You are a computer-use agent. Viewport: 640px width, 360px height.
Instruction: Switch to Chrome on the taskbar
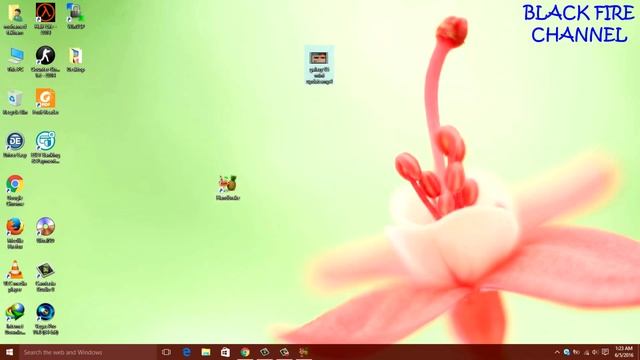pos(245,352)
